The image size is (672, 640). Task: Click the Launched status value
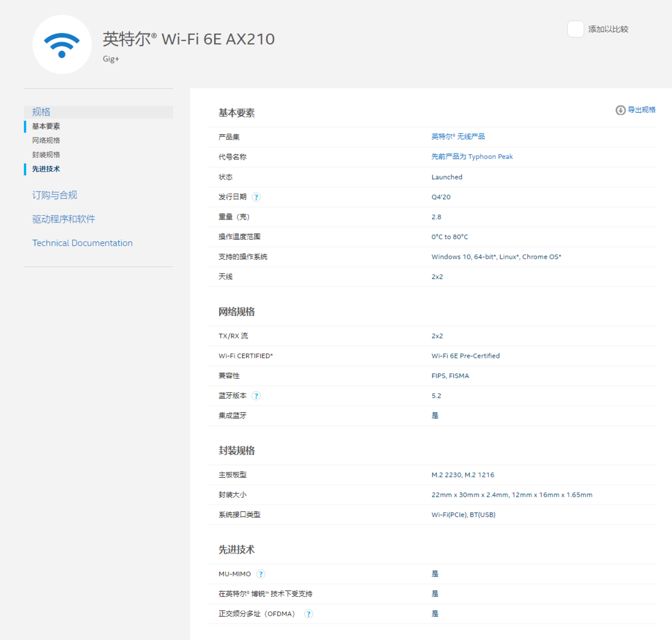coord(447,177)
